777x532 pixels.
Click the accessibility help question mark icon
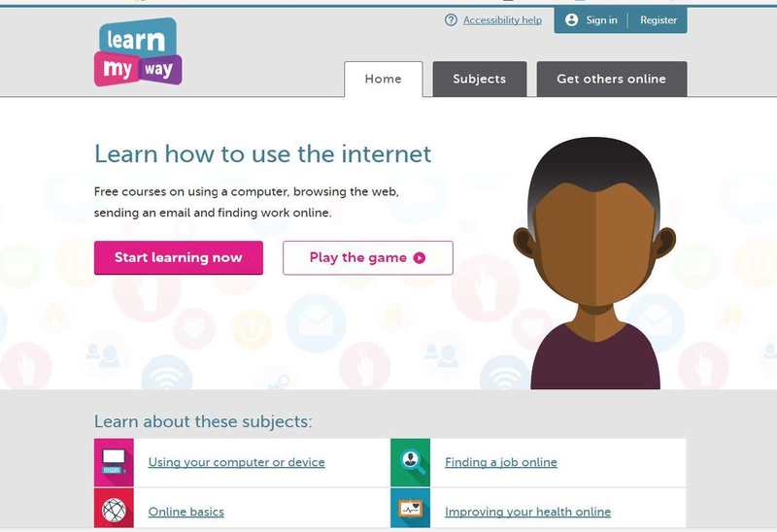(x=451, y=20)
